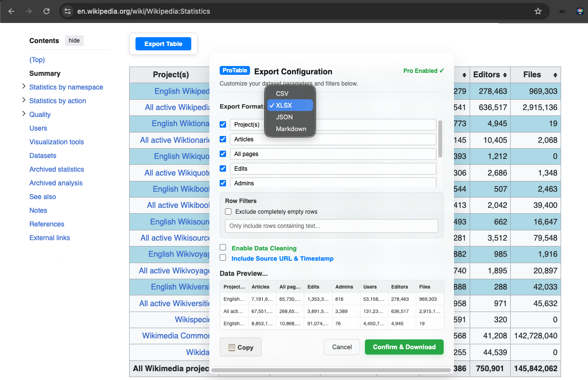
Task: Choose JSON export format option
Action: click(290, 117)
